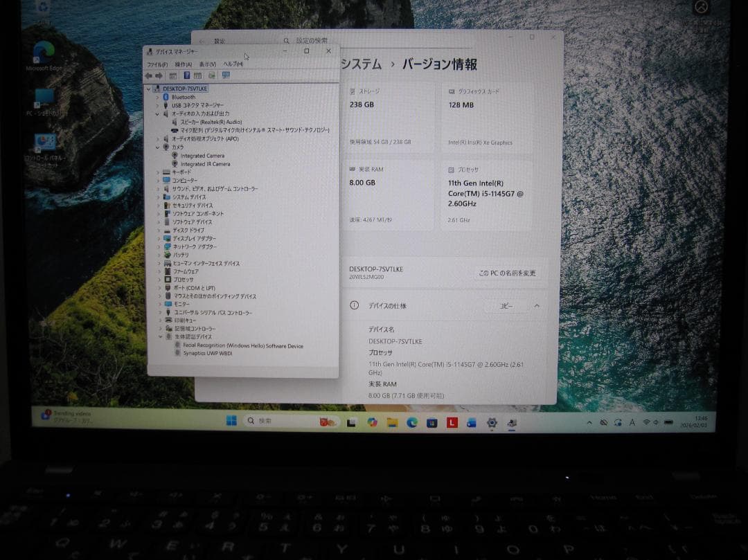The height and width of the screenshot is (560, 748).
Task: Open Settings gear icon on the taskbar
Action: coord(492,422)
